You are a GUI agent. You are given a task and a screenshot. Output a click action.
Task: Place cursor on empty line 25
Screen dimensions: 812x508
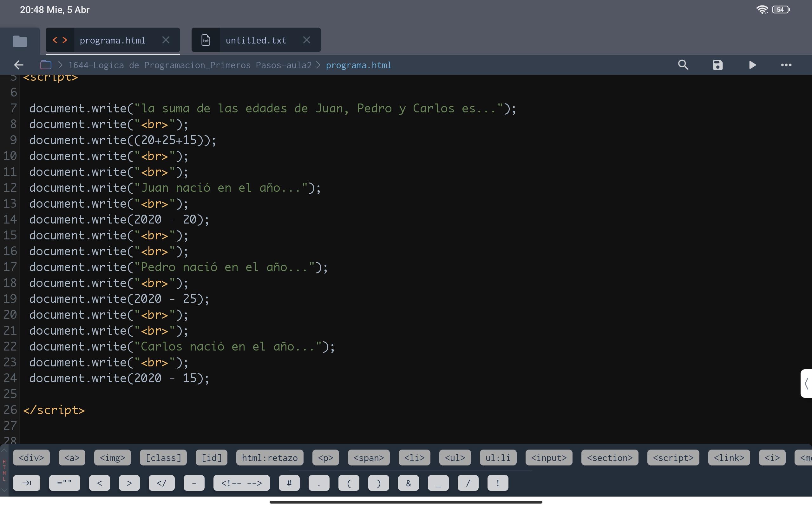pyautogui.click(x=416, y=394)
